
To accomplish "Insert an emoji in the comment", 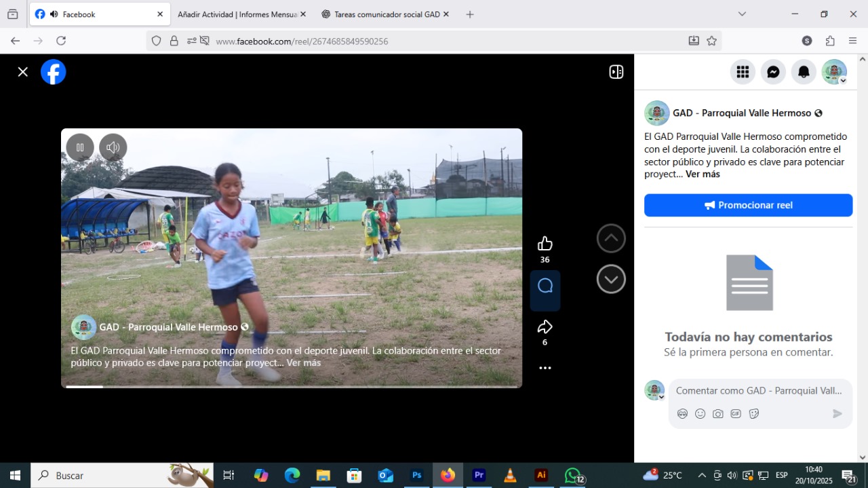I will pyautogui.click(x=700, y=414).
